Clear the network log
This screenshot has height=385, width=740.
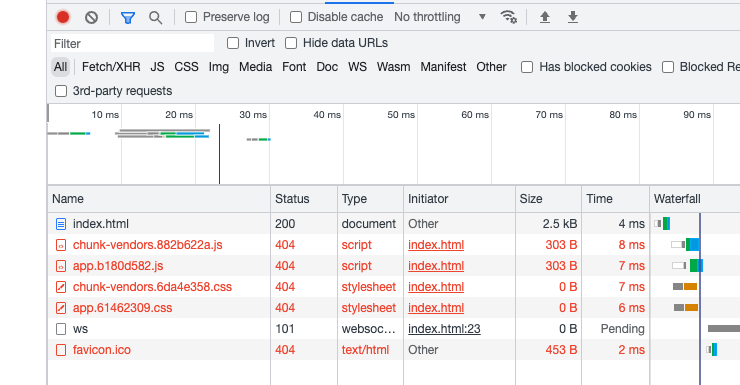tap(92, 17)
